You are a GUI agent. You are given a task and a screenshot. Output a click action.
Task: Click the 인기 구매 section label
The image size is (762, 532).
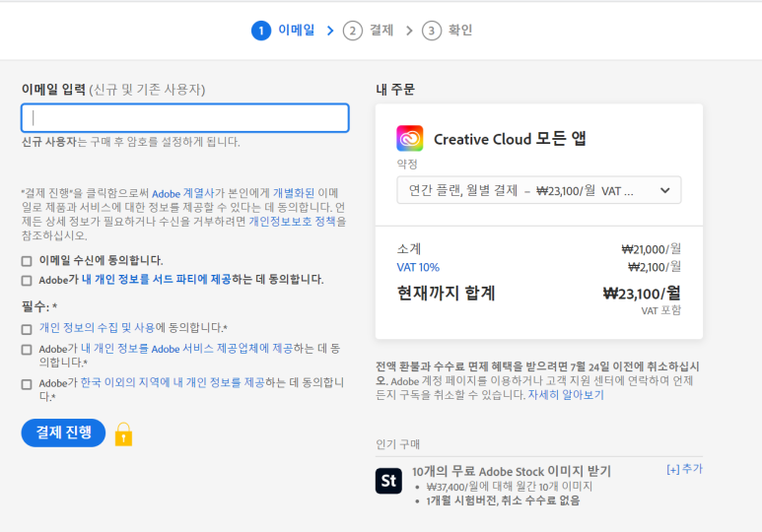click(397, 444)
